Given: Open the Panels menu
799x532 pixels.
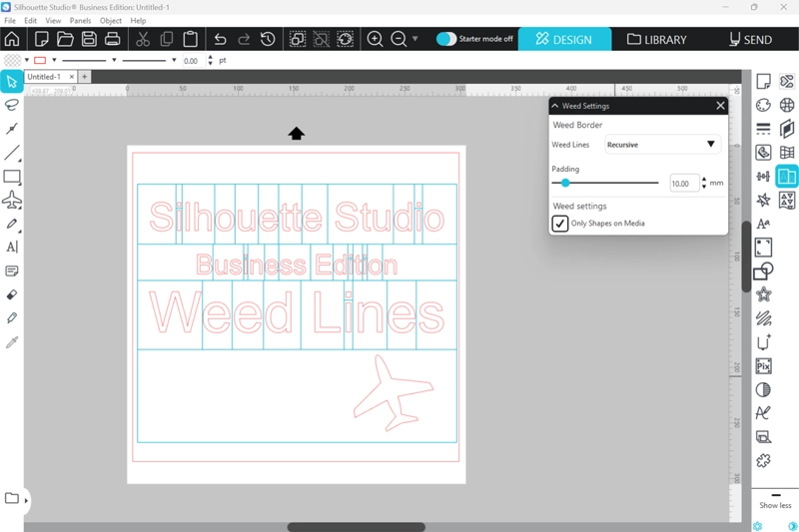Looking at the screenshot, I should click(x=80, y=20).
